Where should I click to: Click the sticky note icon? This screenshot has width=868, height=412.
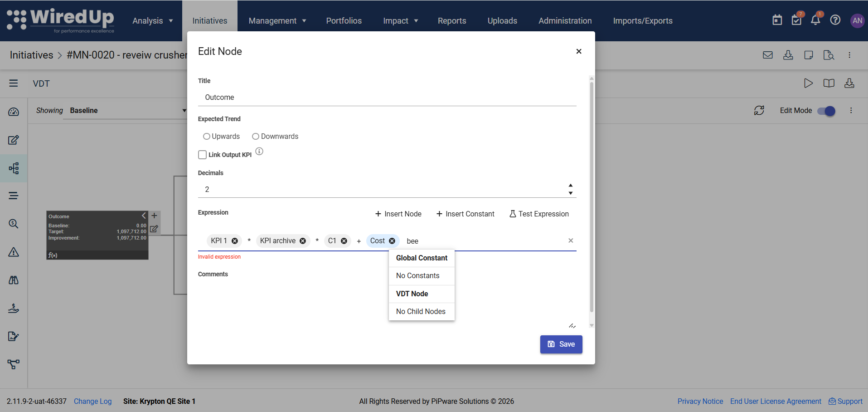[x=809, y=55]
